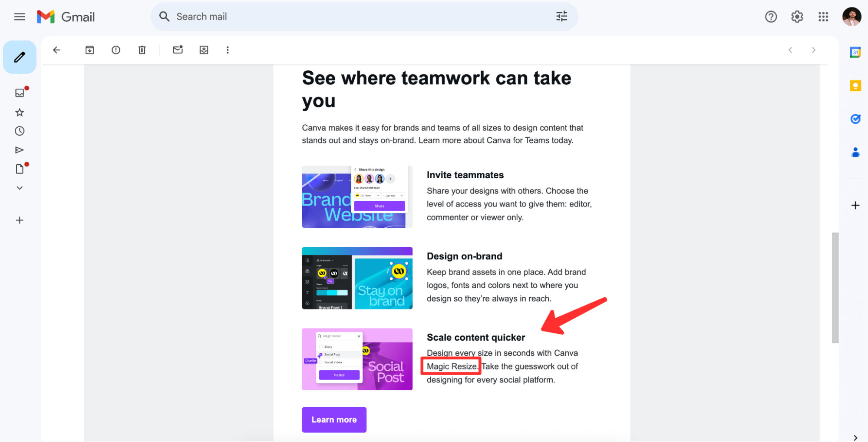Mark email as unread
This screenshot has height=442, width=868.
(178, 50)
